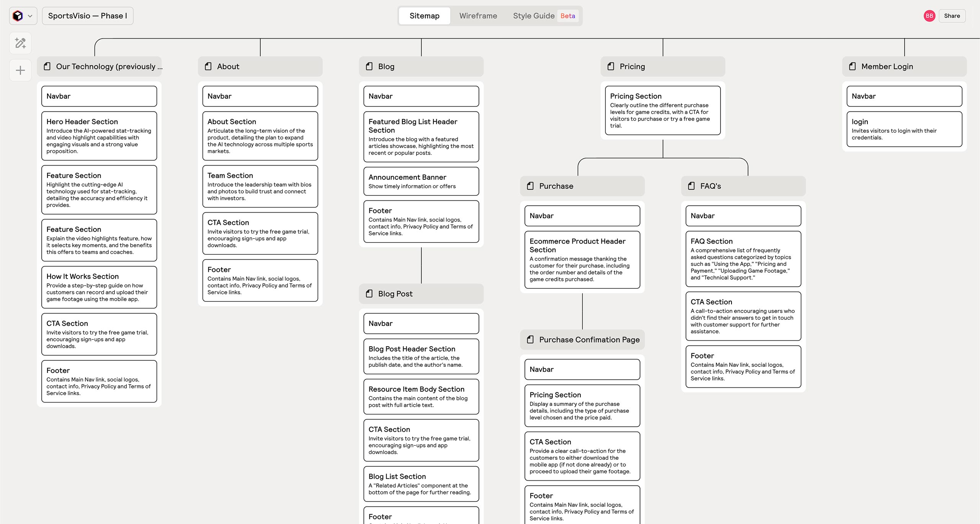
Task: Click page icon beside Pricing
Action: click(611, 66)
